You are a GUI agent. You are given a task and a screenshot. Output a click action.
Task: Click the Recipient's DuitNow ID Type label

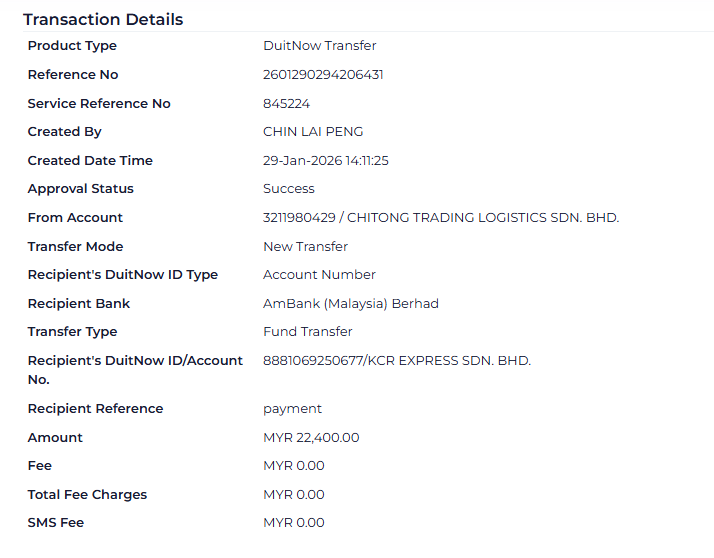point(122,275)
